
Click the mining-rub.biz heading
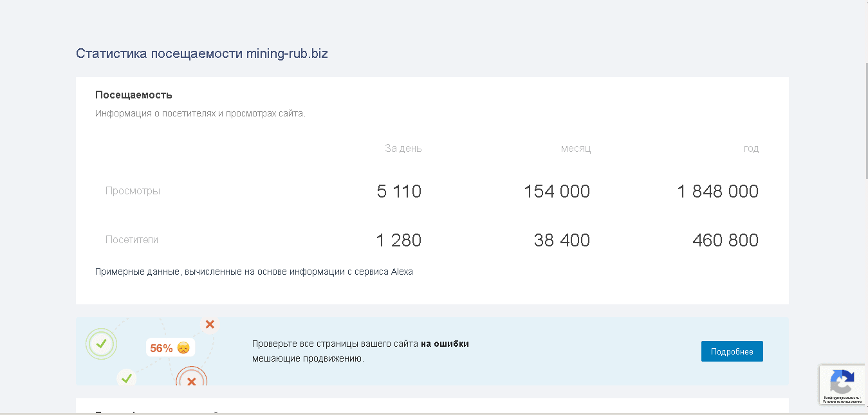coord(202,53)
